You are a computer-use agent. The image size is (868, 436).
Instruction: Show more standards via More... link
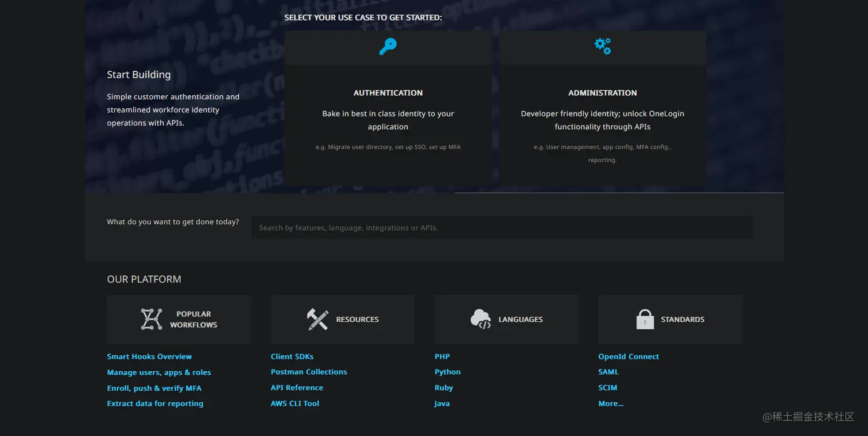pyautogui.click(x=611, y=403)
